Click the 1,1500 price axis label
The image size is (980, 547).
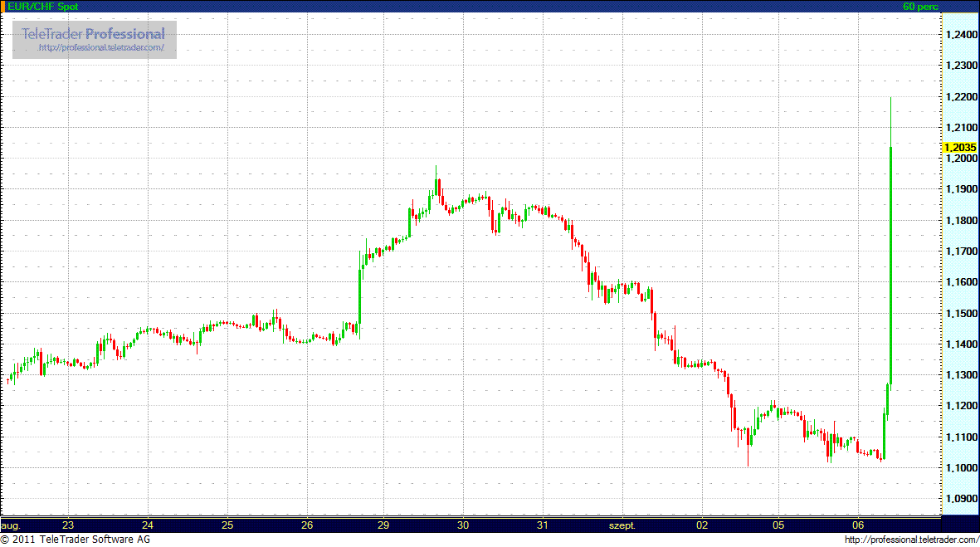[x=961, y=313]
